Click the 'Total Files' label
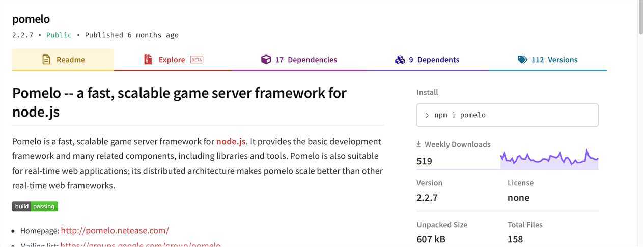 point(525,225)
